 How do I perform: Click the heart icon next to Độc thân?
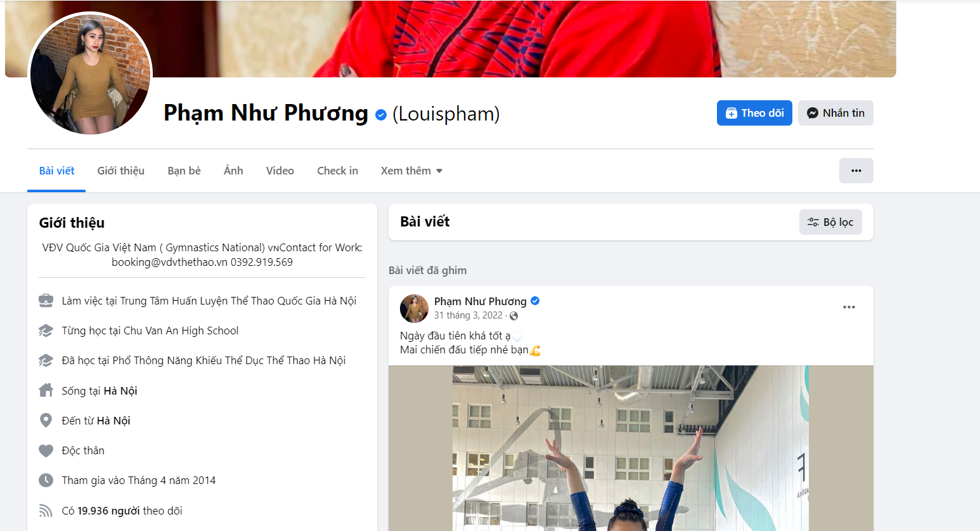point(46,450)
